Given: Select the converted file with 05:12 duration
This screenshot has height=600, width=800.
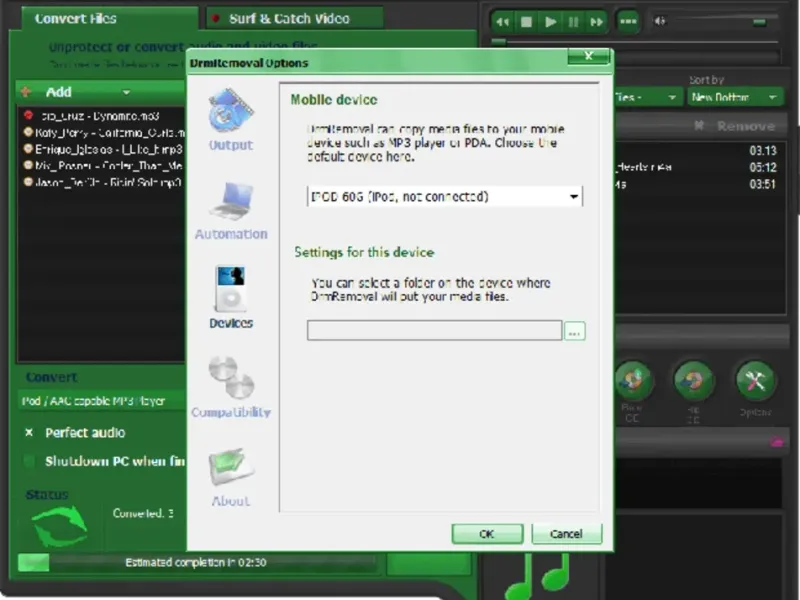Looking at the screenshot, I should pos(699,167).
